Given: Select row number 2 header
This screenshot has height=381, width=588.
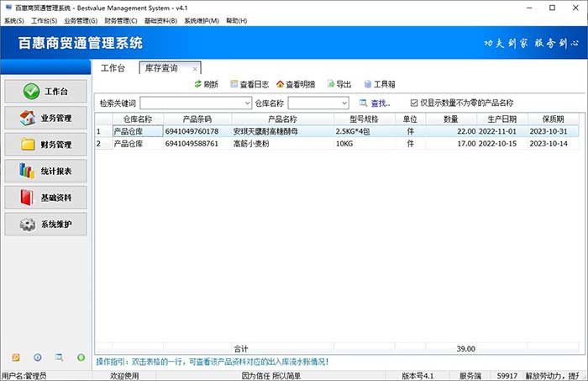Looking at the screenshot, I should [103, 143].
